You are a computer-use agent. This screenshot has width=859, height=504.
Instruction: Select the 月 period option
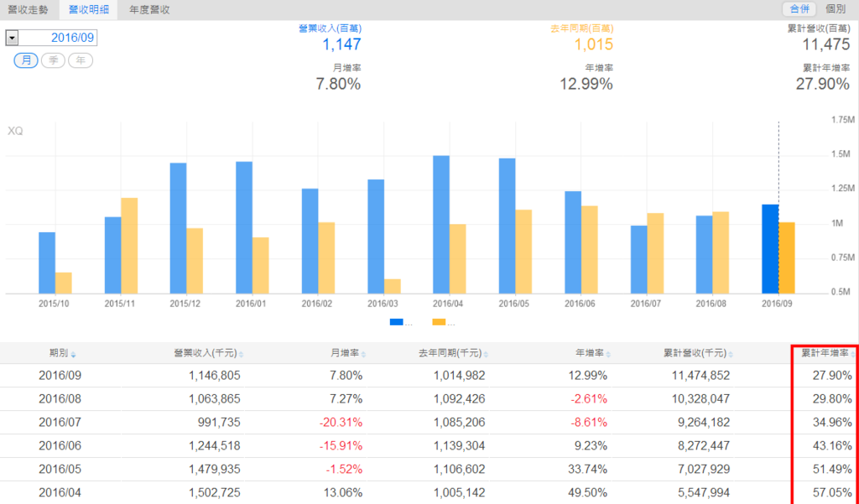[26, 60]
